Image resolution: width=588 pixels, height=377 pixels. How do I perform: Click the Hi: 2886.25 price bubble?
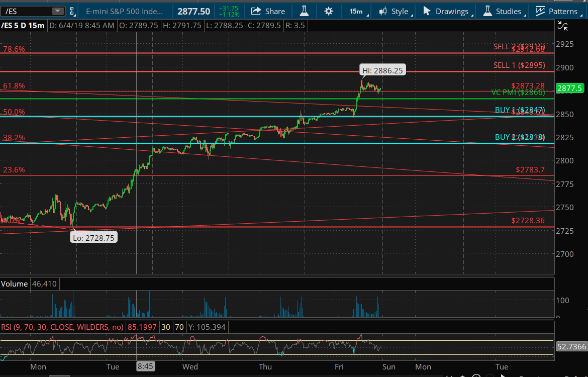382,70
